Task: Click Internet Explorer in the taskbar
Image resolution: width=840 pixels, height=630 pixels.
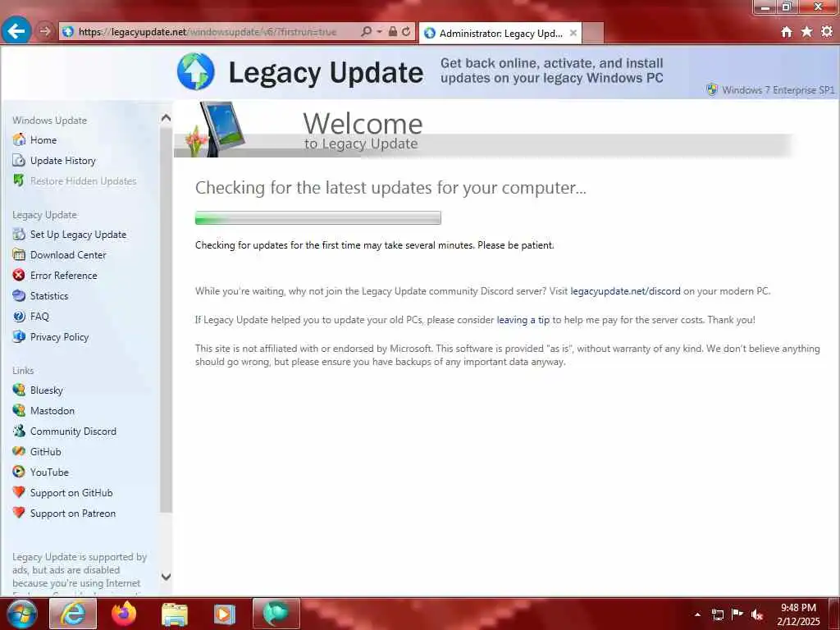Action: [x=73, y=614]
